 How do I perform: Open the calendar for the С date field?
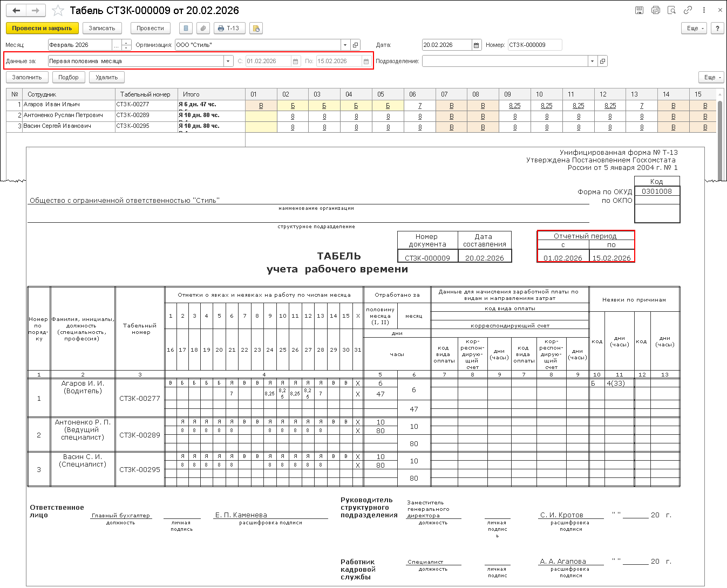click(x=296, y=61)
